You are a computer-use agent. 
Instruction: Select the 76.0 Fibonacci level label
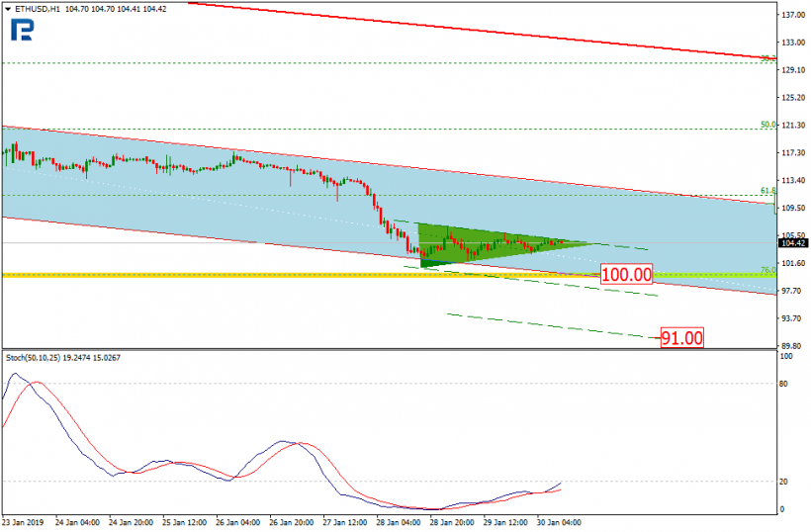(x=768, y=270)
